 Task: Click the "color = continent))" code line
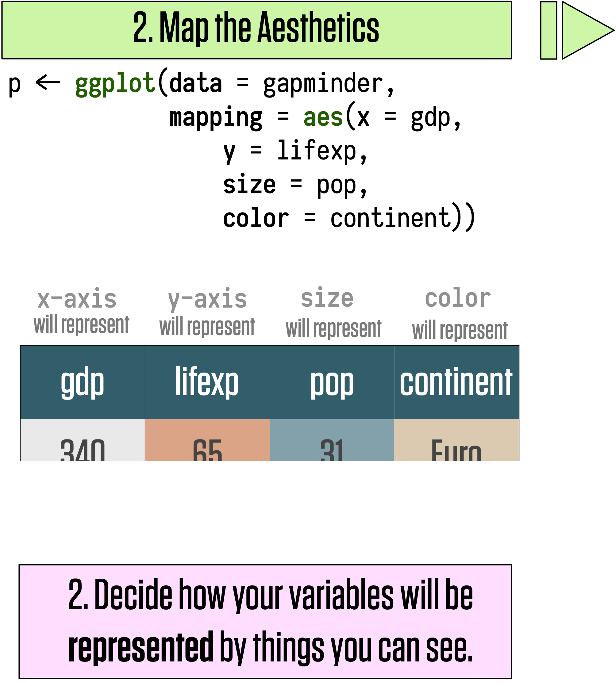pos(348,218)
